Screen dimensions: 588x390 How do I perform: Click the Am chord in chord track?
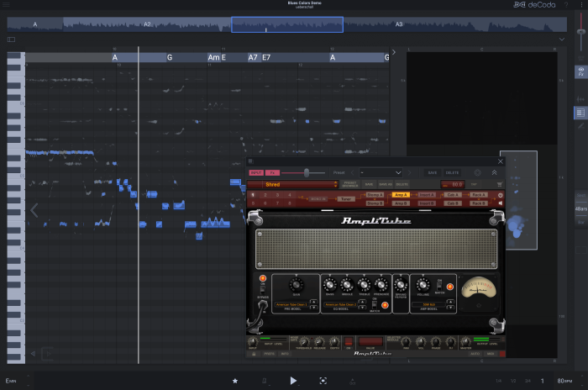point(213,57)
